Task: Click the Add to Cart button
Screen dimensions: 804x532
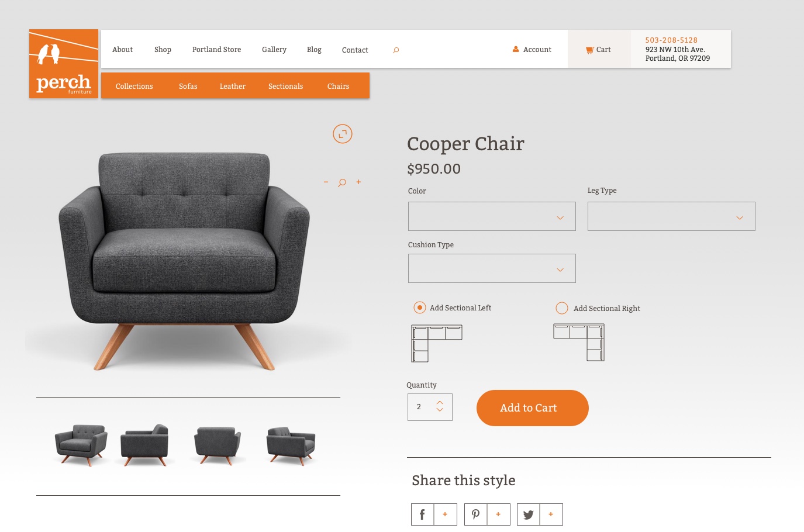Action: pos(533,408)
